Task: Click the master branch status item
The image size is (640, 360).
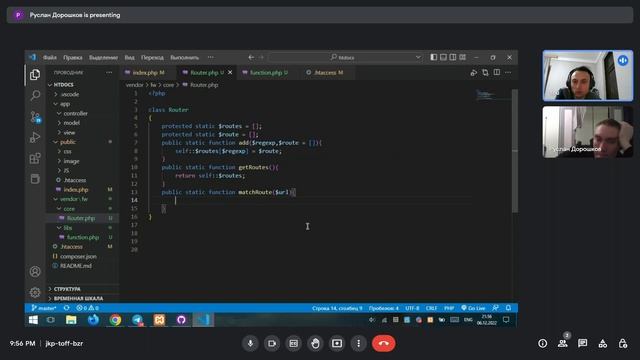Action: click(44, 308)
